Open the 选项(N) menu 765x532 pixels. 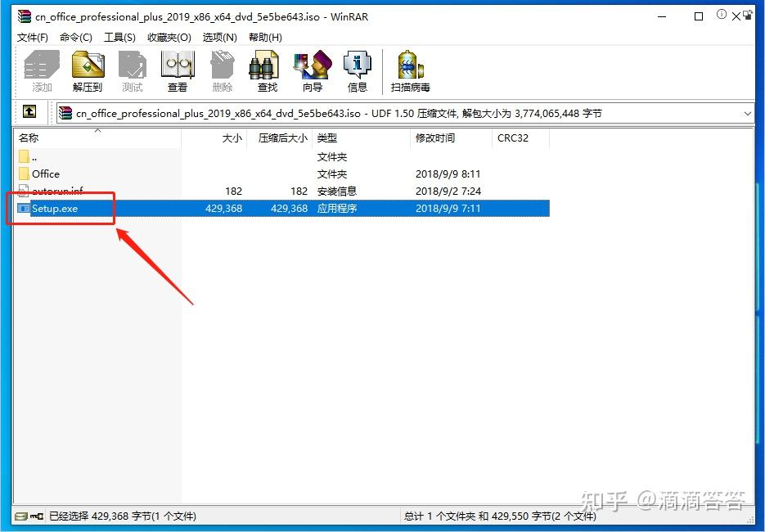point(218,37)
